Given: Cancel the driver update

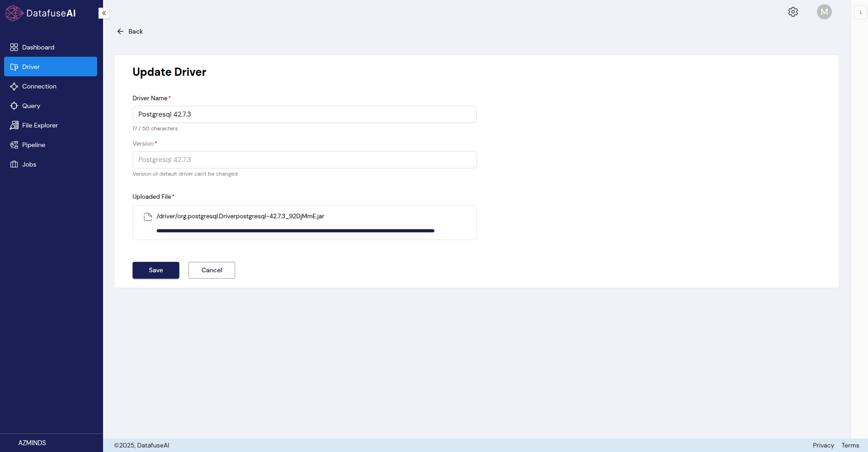Looking at the screenshot, I should tap(212, 270).
